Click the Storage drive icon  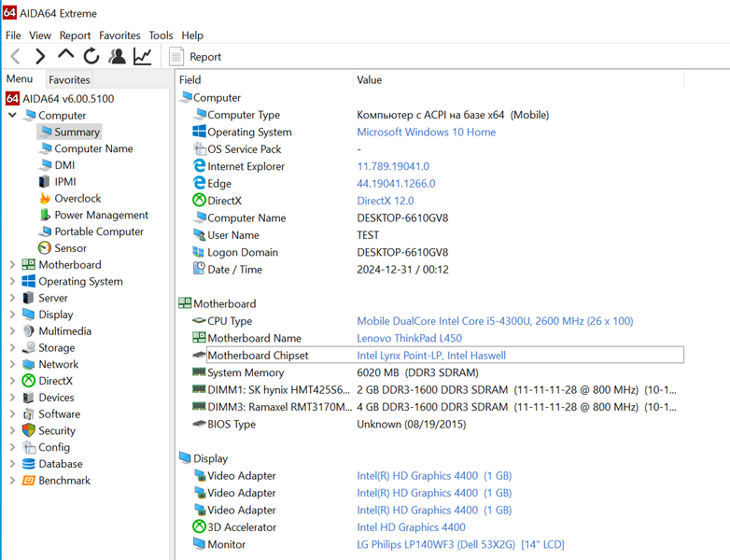[x=28, y=348]
